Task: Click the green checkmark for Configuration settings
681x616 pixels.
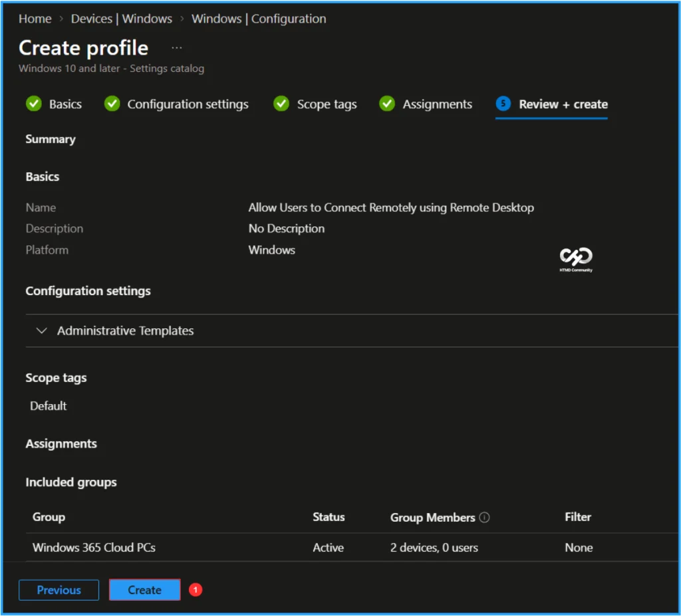Action: (x=112, y=104)
